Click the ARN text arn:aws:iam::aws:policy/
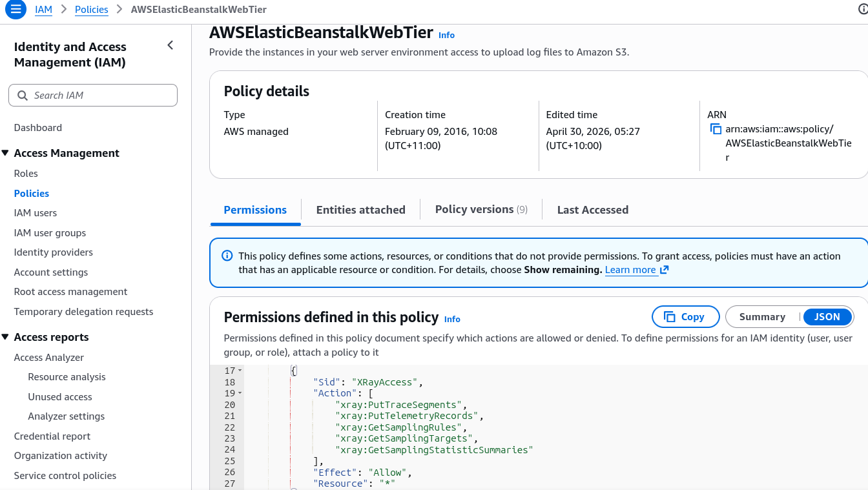The width and height of the screenshot is (868, 490). tap(780, 129)
